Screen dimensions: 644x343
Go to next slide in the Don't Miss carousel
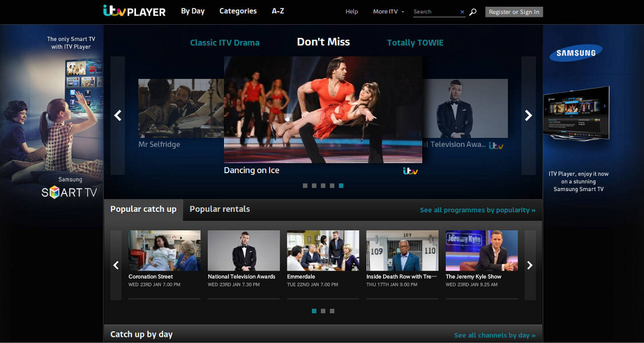529,115
